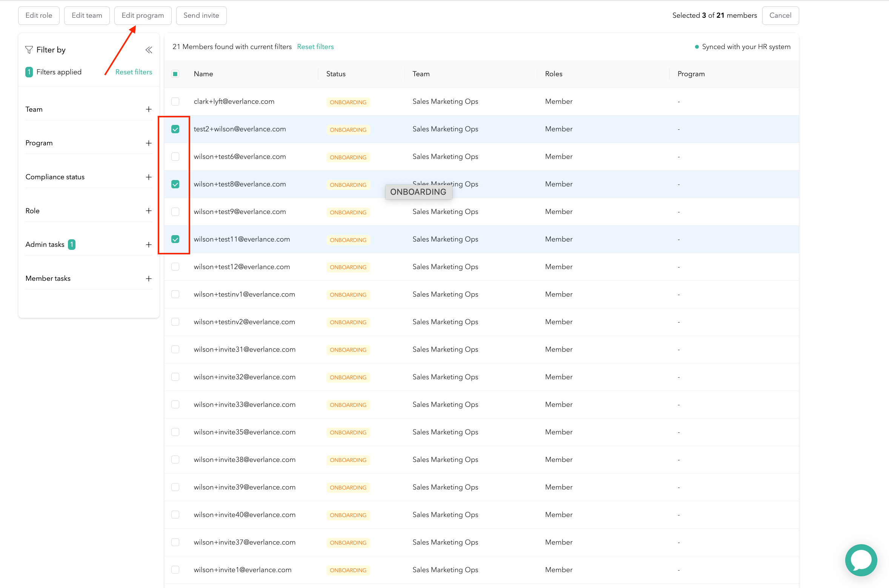889x588 pixels.
Task: Toggle the select-all header checkbox
Action: 175,74
